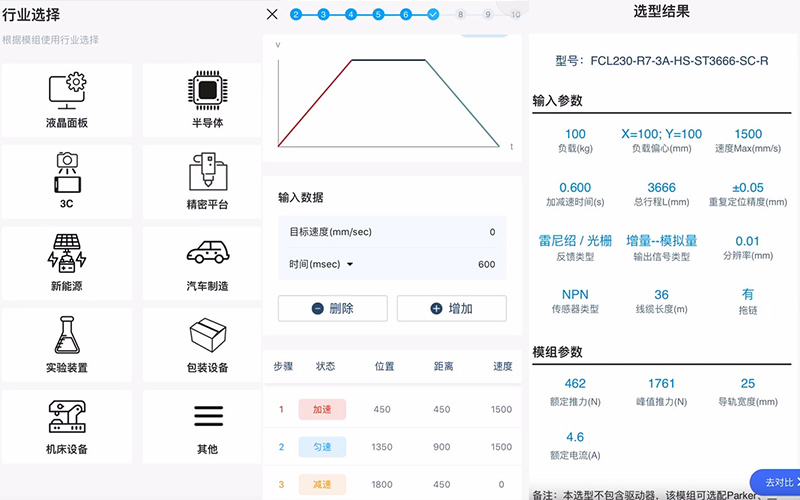Click the 距离 column header

click(443, 366)
